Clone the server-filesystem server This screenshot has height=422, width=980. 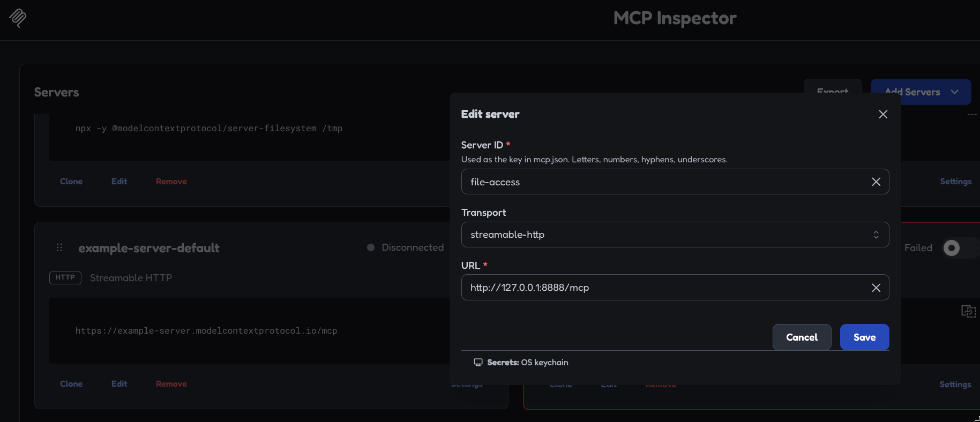[71, 182]
